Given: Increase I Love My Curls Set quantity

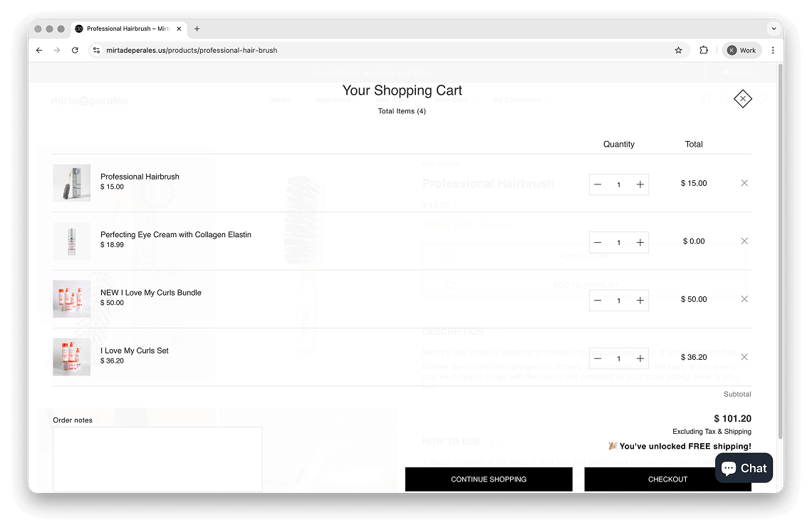Looking at the screenshot, I should pyautogui.click(x=640, y=358).
